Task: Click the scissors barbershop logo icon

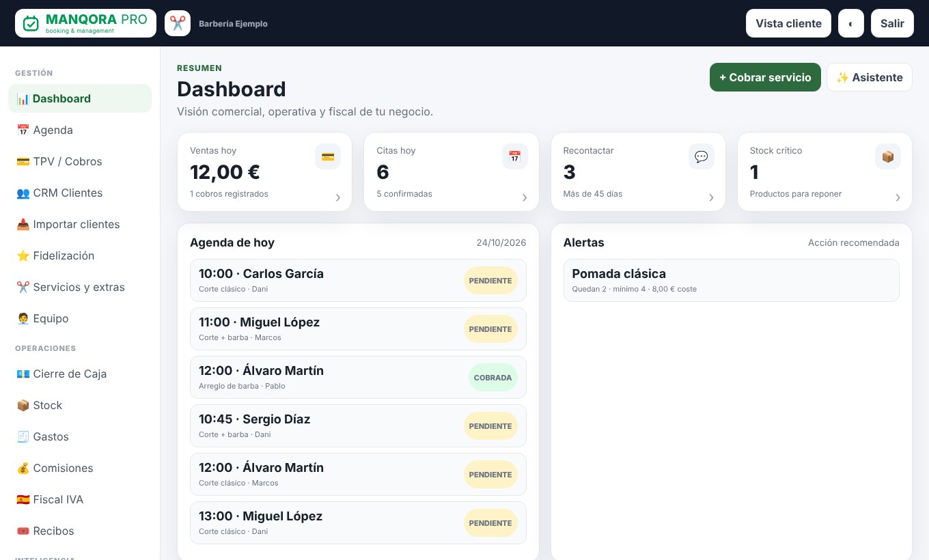Action: click(178, 23)
